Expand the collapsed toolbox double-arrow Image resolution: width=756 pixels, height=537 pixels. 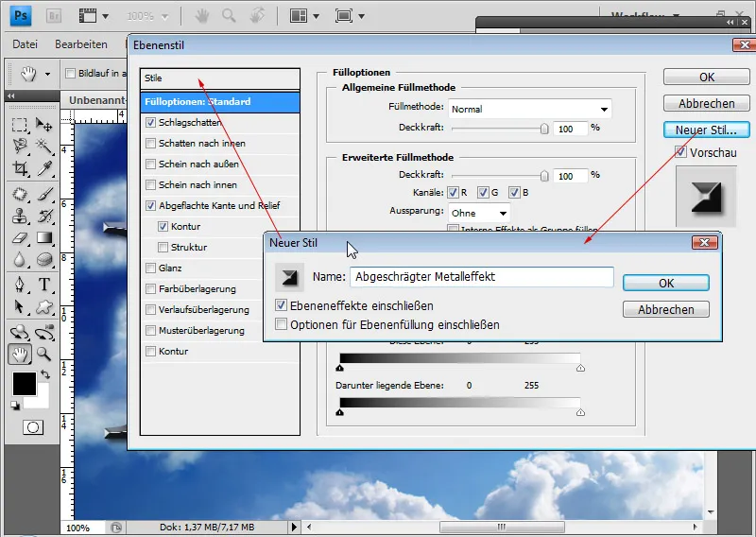point(11,95)
